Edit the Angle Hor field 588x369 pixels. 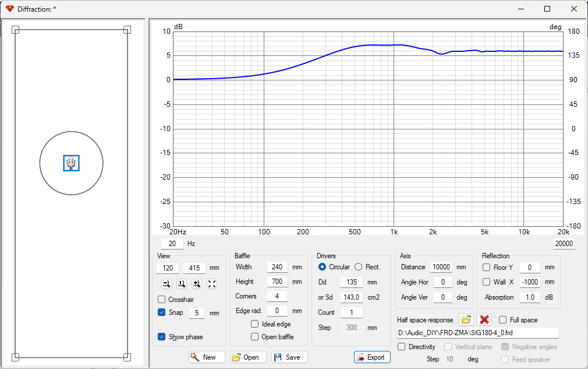[x=443, y=282]
